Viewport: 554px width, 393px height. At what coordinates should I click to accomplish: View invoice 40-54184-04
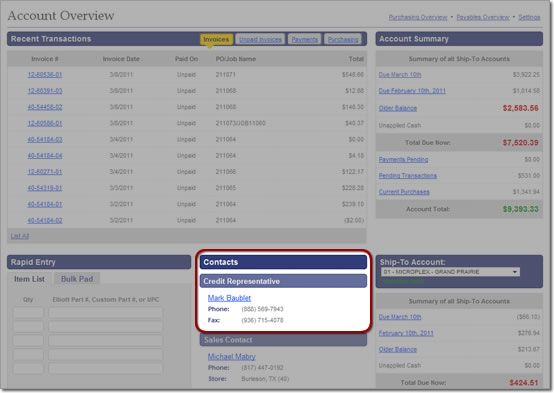pyautogui.click(x=45, y=156)
